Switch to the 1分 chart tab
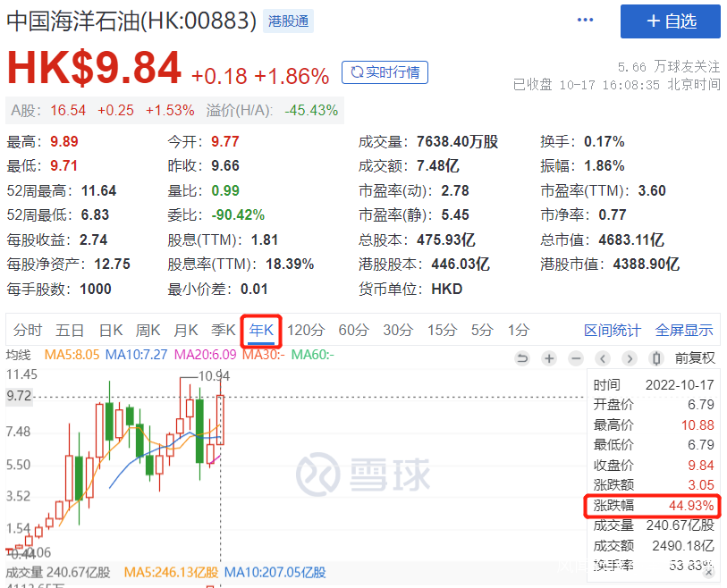The height and width of the screenshot is (588, 727). (519, 331)
